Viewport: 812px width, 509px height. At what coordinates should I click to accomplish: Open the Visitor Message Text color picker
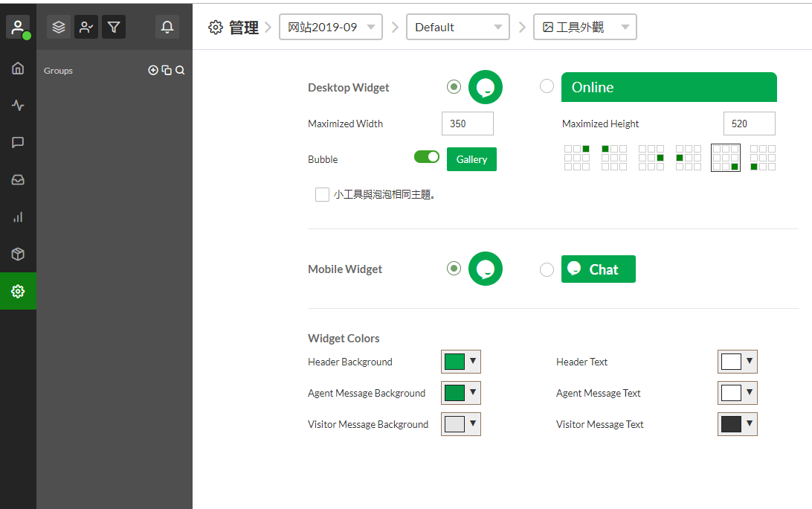tap(738, 425)
